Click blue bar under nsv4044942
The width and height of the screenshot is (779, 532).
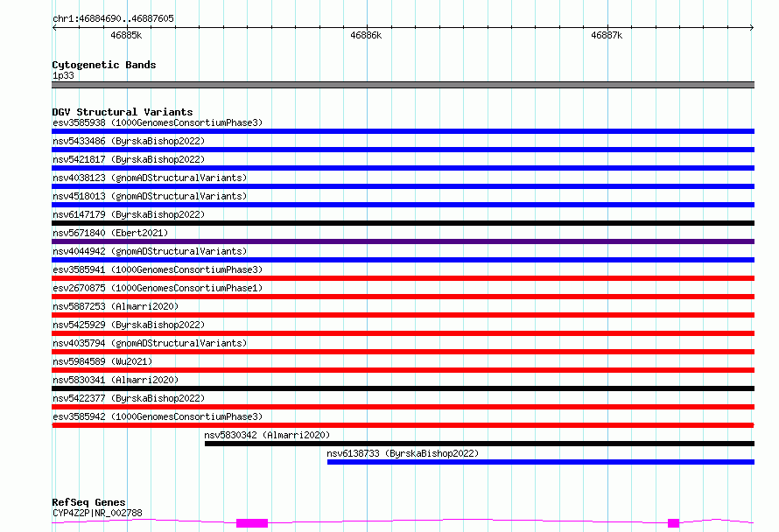[403, 260]
